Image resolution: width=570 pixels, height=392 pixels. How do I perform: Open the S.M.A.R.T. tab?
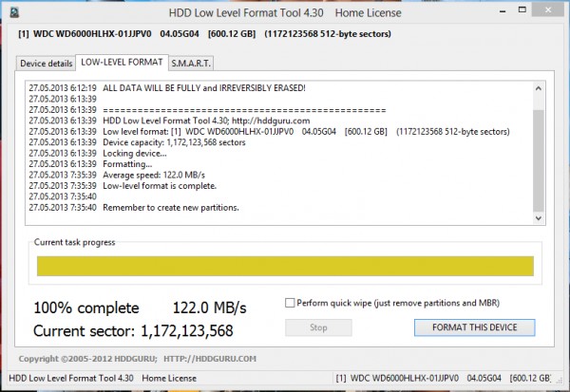191,64
